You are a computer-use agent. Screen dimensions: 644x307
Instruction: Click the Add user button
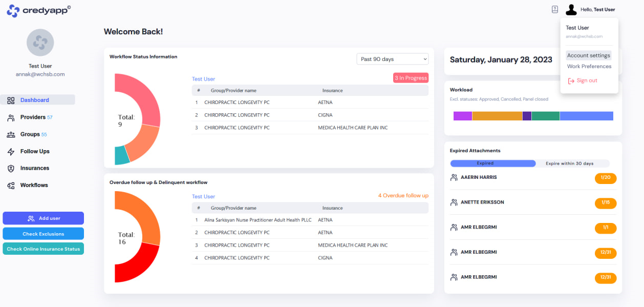43,218
